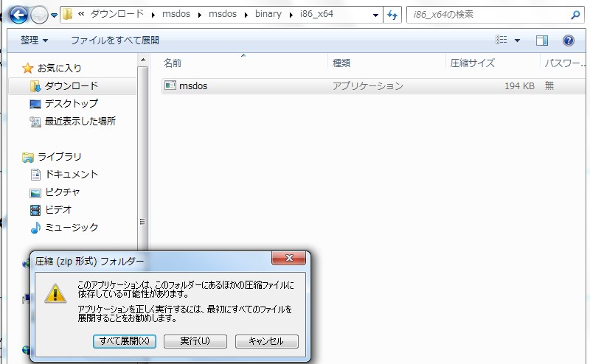Click the 194 KB size cell
This screenshot has height=364, width=590.
point(519,86)
